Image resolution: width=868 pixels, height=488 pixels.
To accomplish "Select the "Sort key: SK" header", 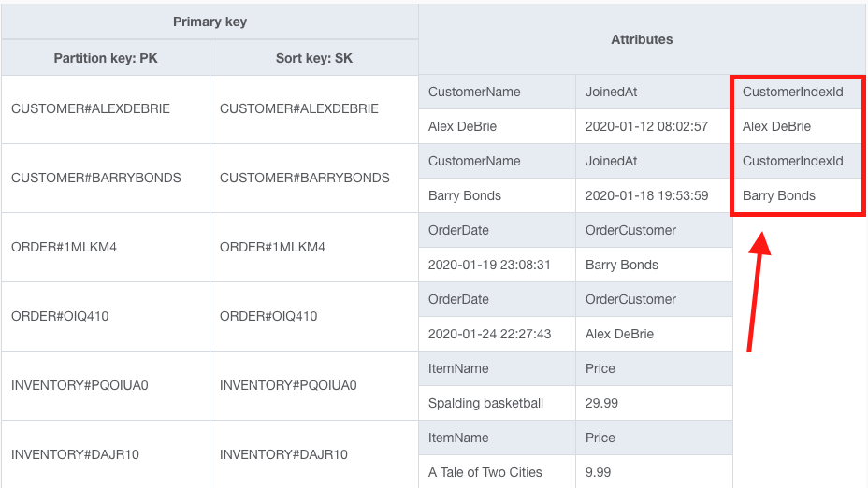I will [x=314, y=58].
